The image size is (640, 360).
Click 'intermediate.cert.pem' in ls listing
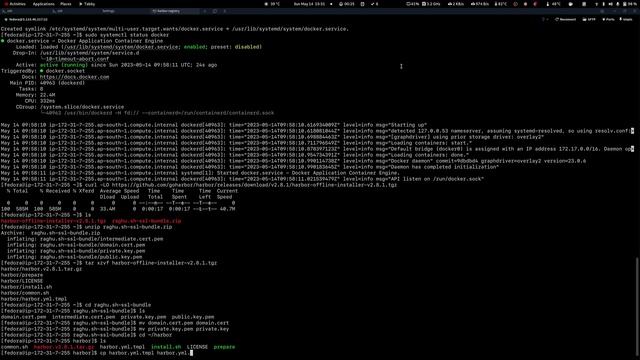[x=83, y=317]
